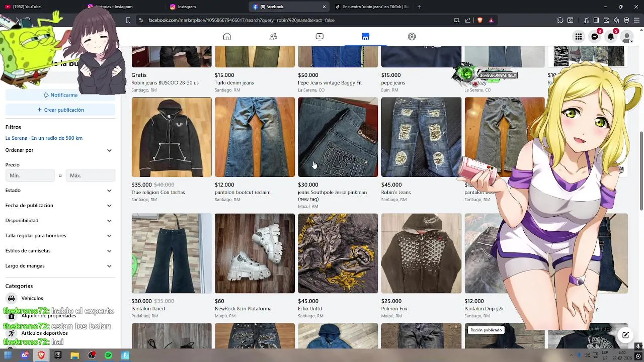Open the Facebook Home icon
644x362 pixels.
(x=227, y=37)
